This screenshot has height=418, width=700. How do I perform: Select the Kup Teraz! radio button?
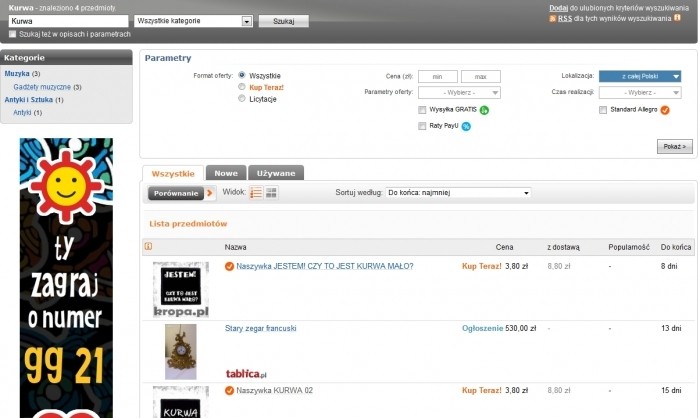pyautogui.click(x=242, y=87)
